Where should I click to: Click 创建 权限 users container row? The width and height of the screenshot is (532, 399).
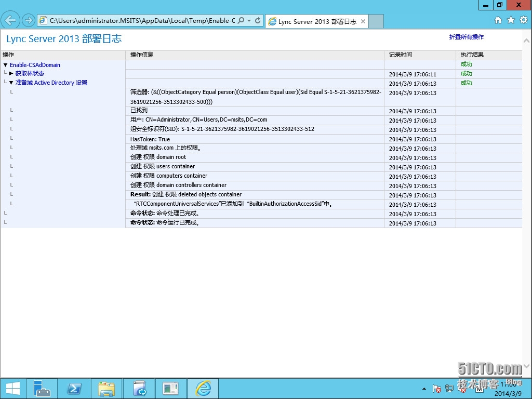pos(163,167)
